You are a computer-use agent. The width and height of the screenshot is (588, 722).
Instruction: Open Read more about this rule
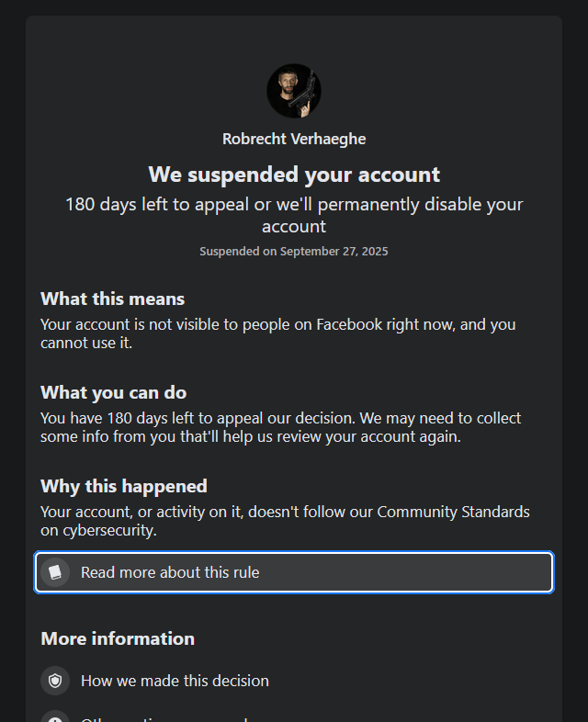coord(170,572)
